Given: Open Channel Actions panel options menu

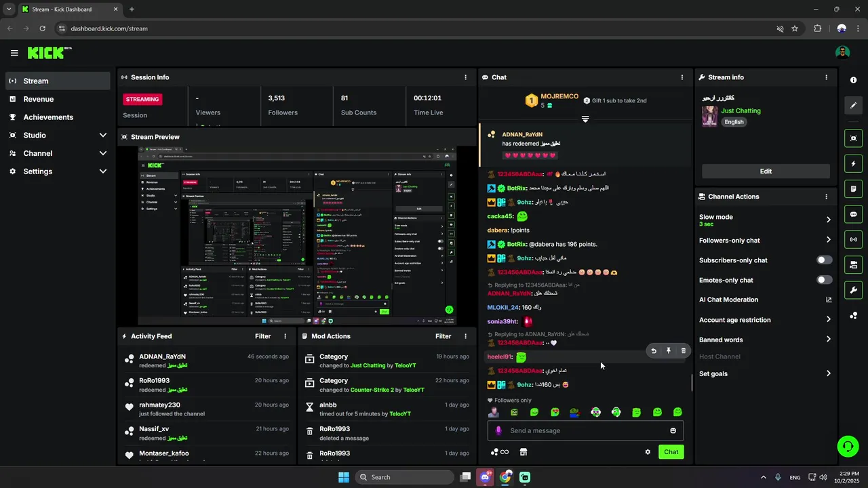Looking at the screenshot, I should 826,197.
